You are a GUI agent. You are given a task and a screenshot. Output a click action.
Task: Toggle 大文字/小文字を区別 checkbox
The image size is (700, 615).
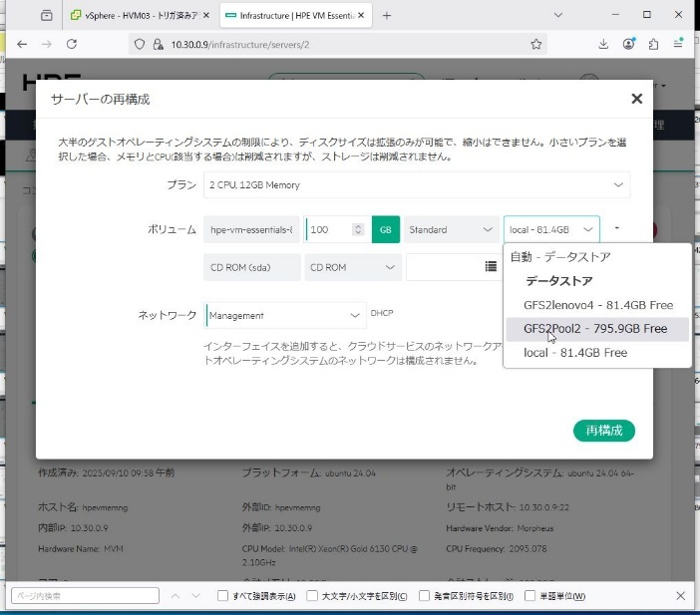pyautogui.click(x=312, y=597)
